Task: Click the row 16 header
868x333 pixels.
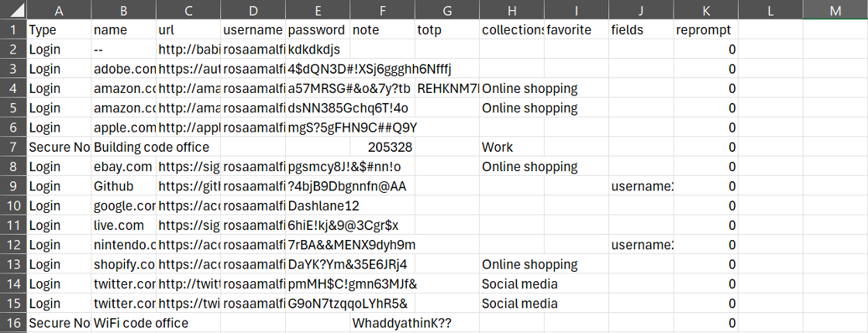Action: coord(13,323)
